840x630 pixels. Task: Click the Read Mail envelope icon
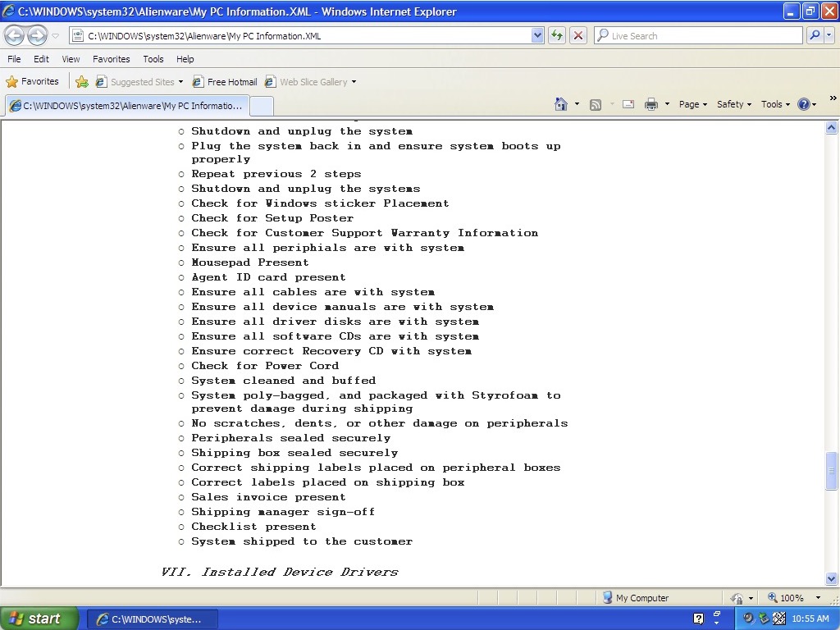(x=628, y=104)
